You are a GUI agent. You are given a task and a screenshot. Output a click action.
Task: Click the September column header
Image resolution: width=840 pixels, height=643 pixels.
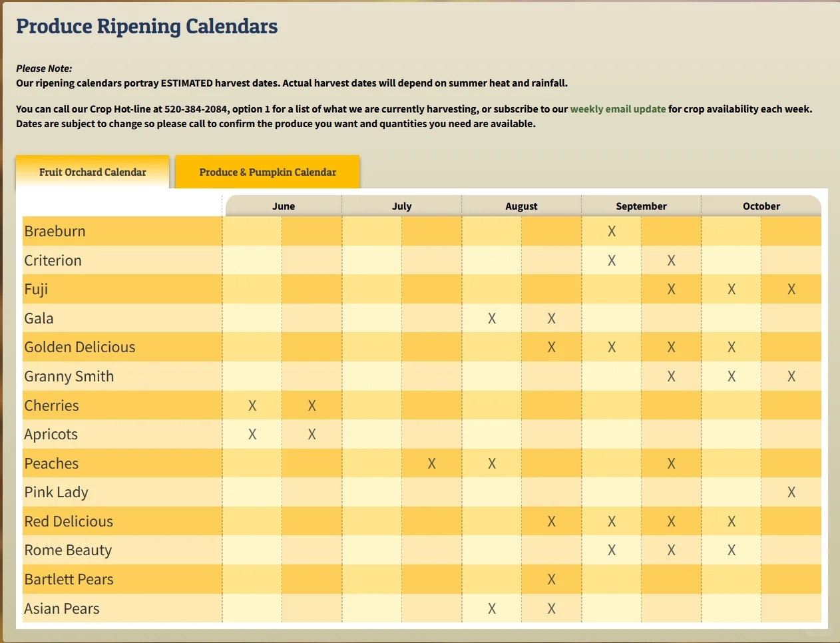pyautogui.click(x=641, y=206)
